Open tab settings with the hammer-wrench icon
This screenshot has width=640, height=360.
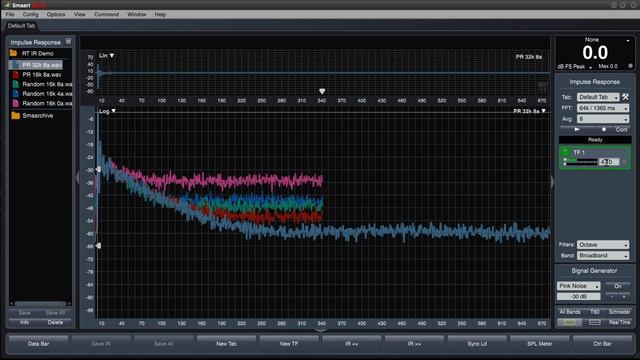(625, 97)
